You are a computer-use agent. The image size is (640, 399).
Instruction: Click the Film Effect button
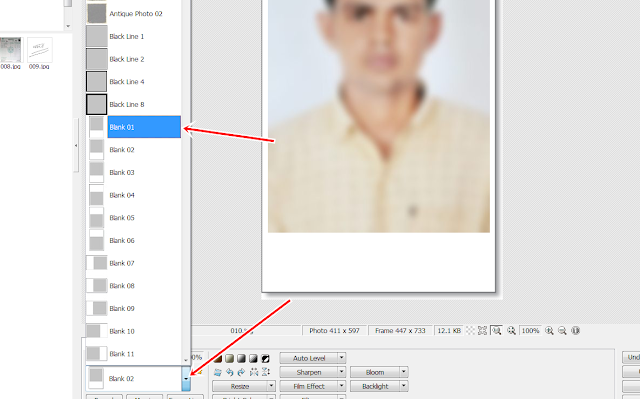click(309, 386)
